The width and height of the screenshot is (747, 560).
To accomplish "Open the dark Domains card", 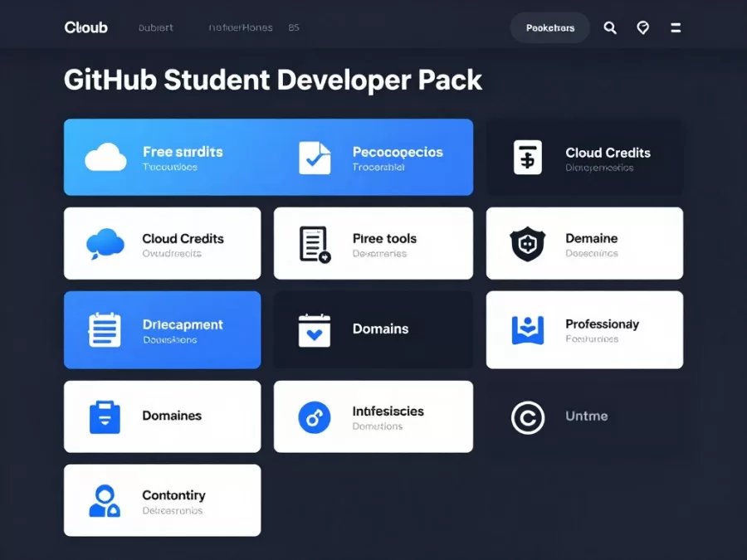I will tap(373, 329).
